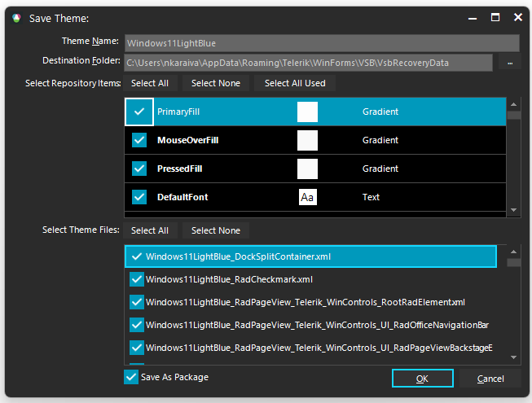532x403 pixels.
Task: Click Select All for theme files
Action: (x=150, y=230)
